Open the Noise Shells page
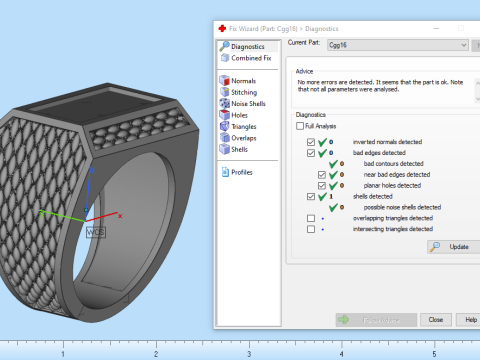Screen dimensions: 480x360 coord(248,104)
